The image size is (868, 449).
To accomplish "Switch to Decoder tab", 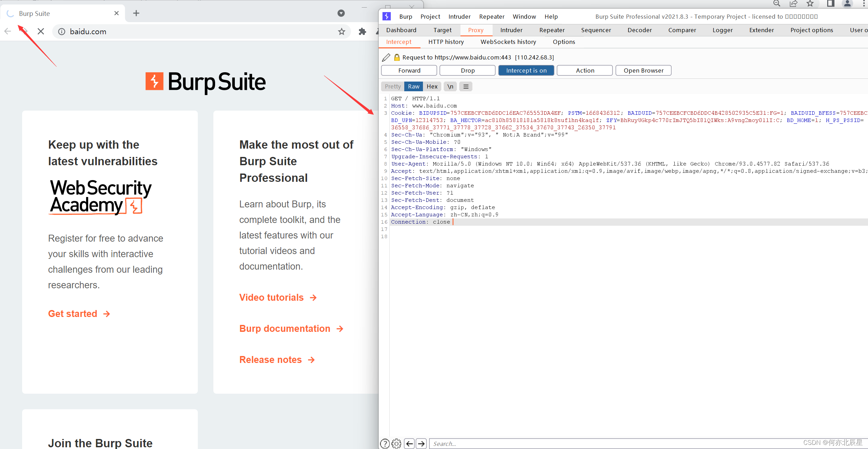I will coord(639,30).
